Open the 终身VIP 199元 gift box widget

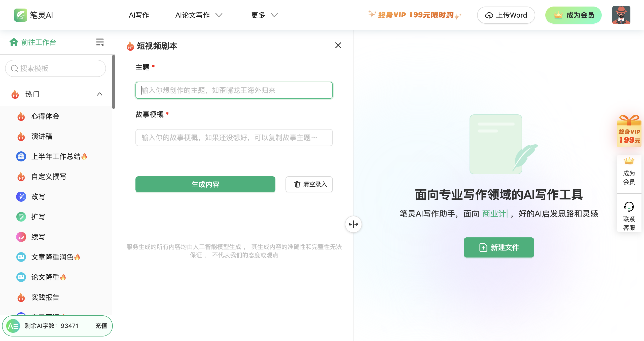pyautogui.click(x=629, y=131)
